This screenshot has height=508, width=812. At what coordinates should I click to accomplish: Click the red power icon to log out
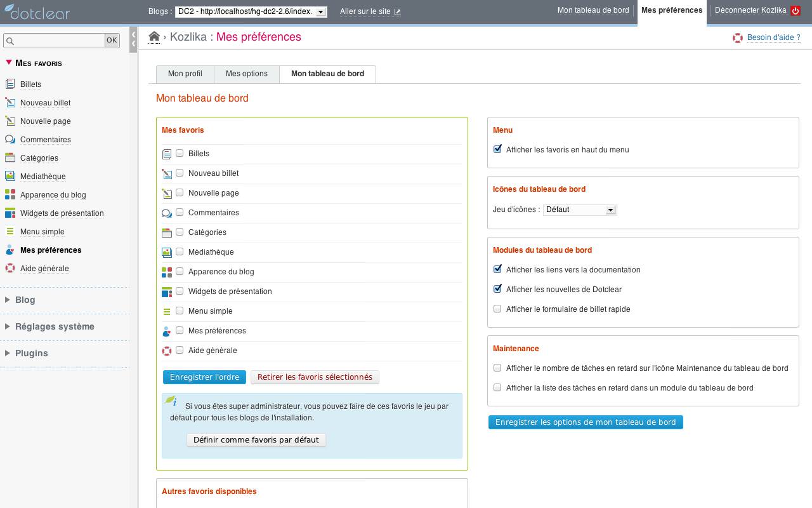pos(796,11)
